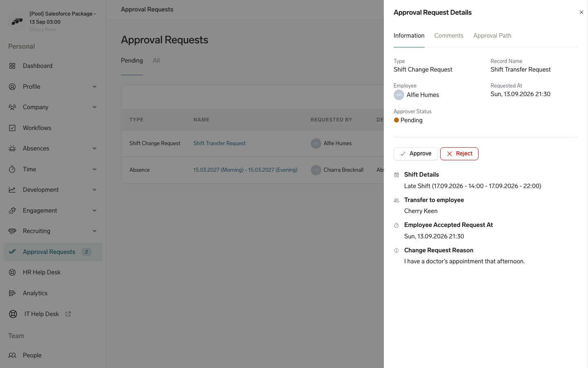Click the REQUESTED BY column header
The width and height of the screenshot is (588, 368).
coord(331,120)
